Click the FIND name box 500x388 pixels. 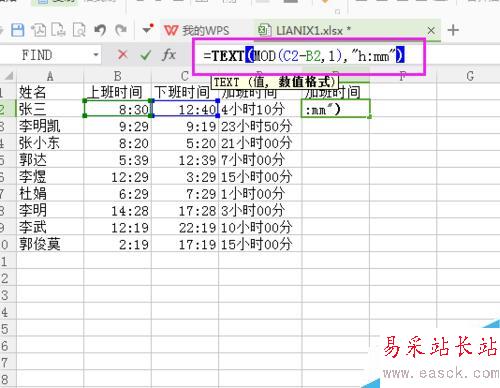click(x=50, y=55)
